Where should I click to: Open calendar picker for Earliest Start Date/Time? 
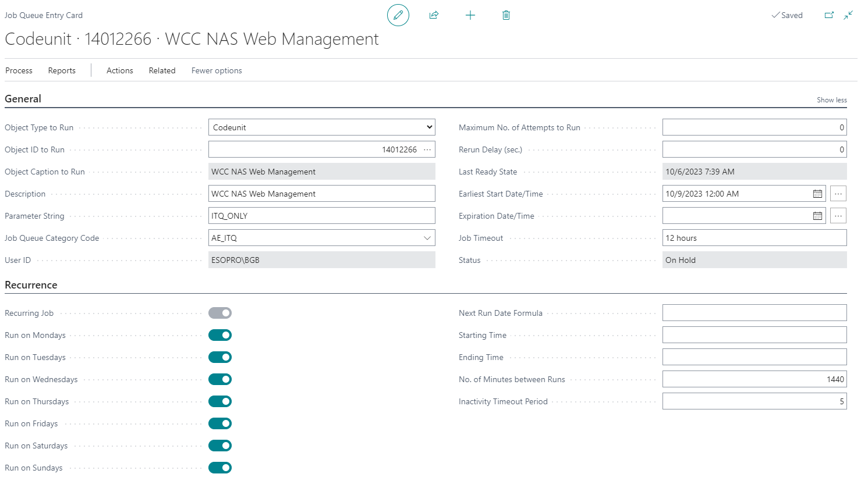point(817,194)
